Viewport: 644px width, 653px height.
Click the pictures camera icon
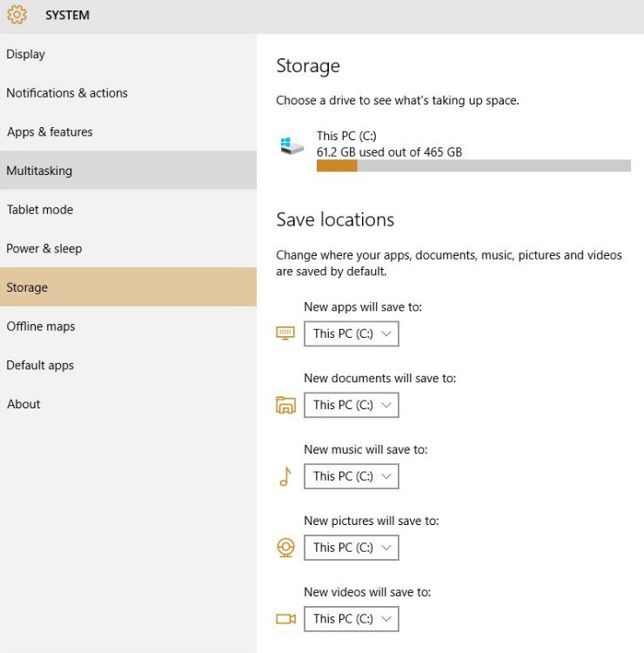click(x=285, y=548)
